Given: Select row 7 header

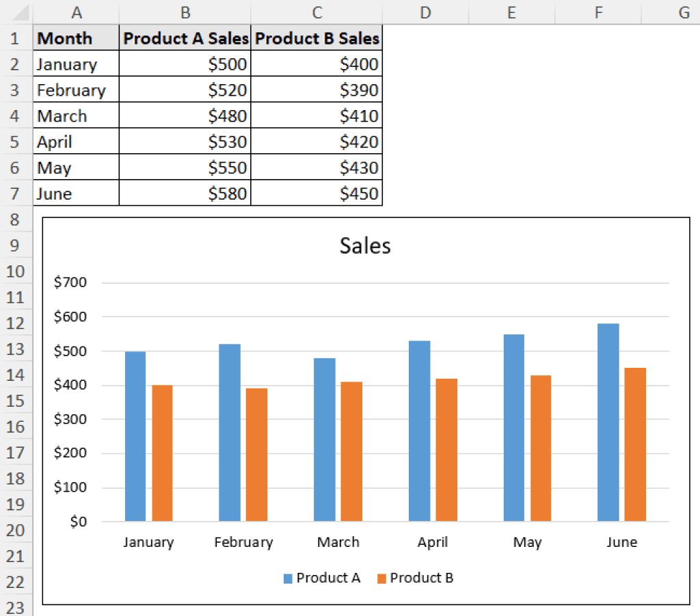Looking at the screenshot, I should click(x=15, y=193).
